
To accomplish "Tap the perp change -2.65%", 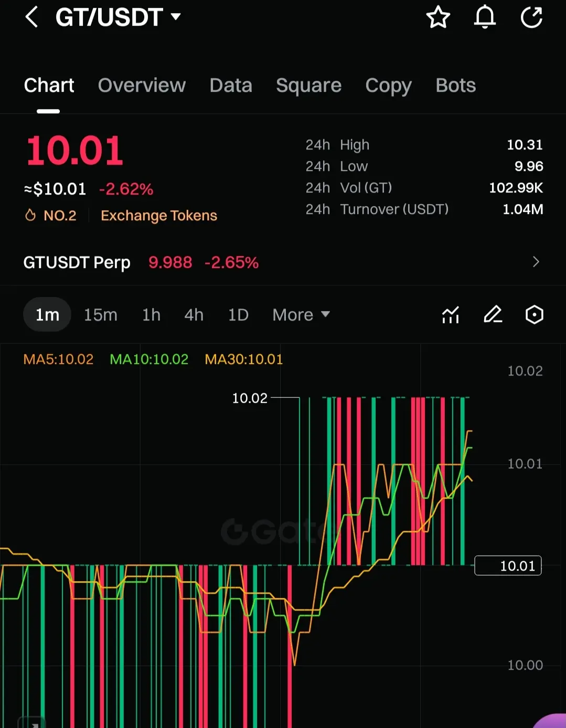I will click(x=231, y=262).
